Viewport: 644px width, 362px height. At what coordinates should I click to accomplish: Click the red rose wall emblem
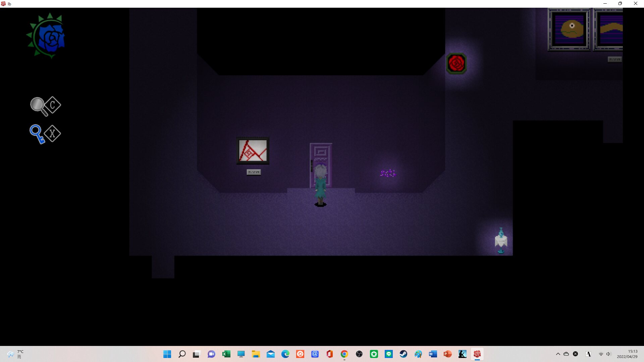coord(456,63)
